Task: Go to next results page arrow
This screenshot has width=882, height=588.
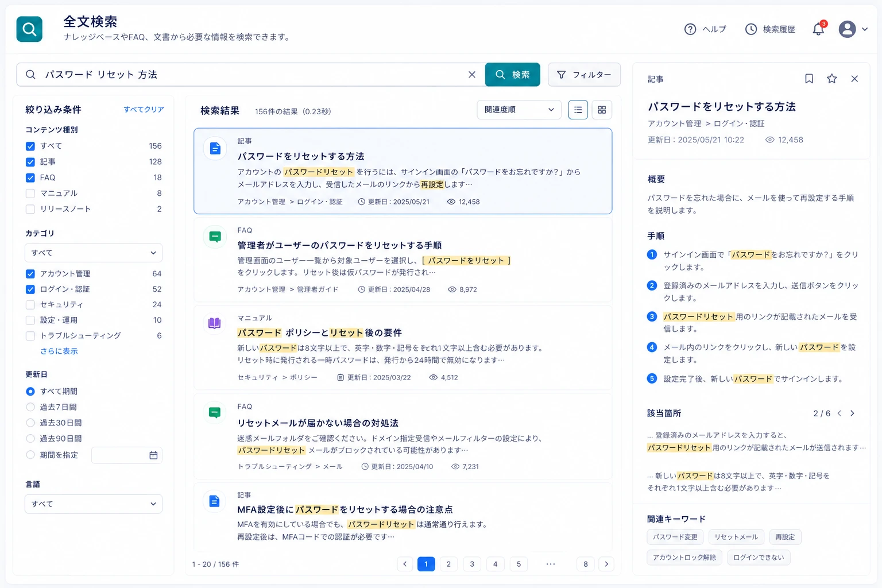Action: (606, 564)
